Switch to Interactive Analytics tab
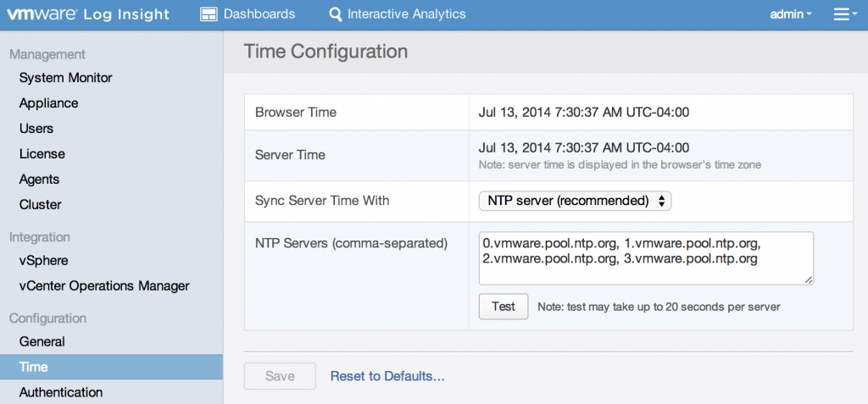This screenshot has height=404, width=868. pyautogui.click(x=406, y=14)
